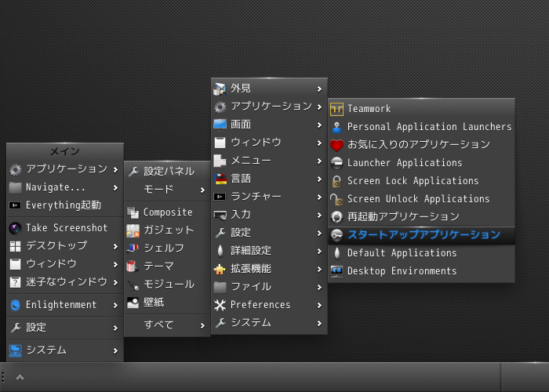Click the デスクトップ grid icon

(15, 246)
